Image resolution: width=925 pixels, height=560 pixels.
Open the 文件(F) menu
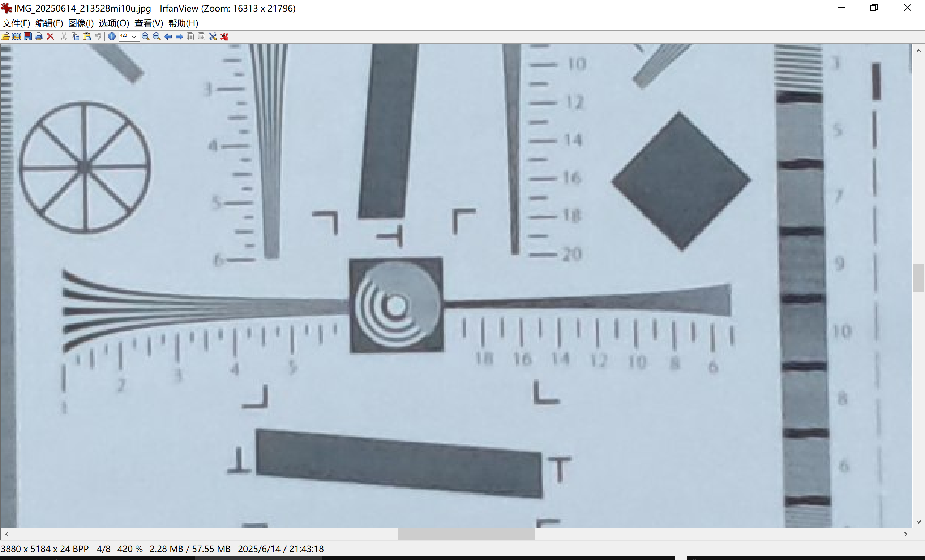[x=16, y=23]
